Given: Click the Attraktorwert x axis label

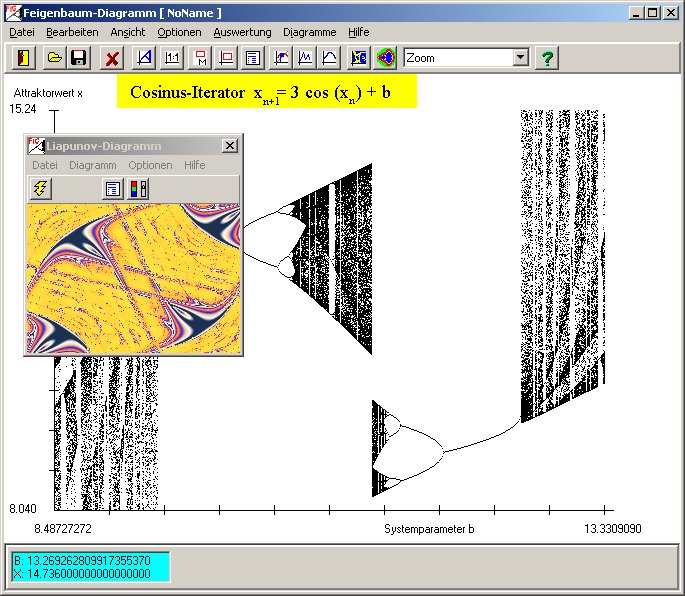Looking at the screenshot, I should click(48, 93).
